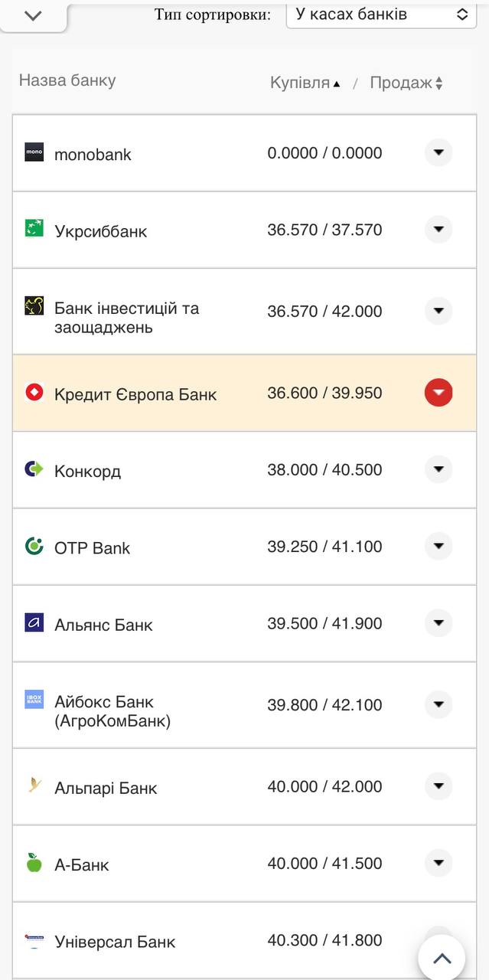Click the Альянс Банк logo icon
The width and height of the screenshot is (489, 980).
34,623
